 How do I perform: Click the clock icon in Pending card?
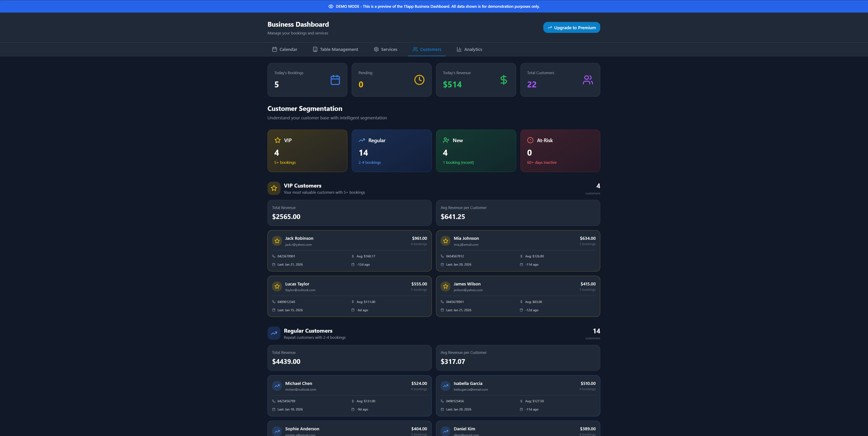click(419, 80)
